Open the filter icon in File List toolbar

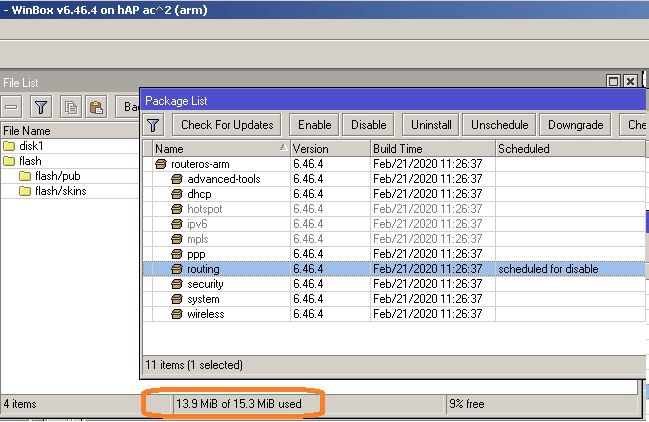tap(41, 107)
